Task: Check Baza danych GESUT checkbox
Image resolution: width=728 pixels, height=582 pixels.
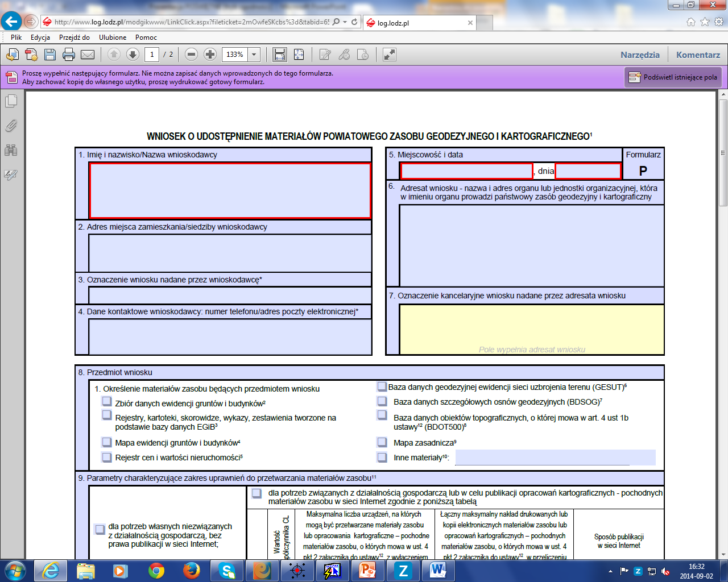Action: pyautogui.click(x=382, y=386)
